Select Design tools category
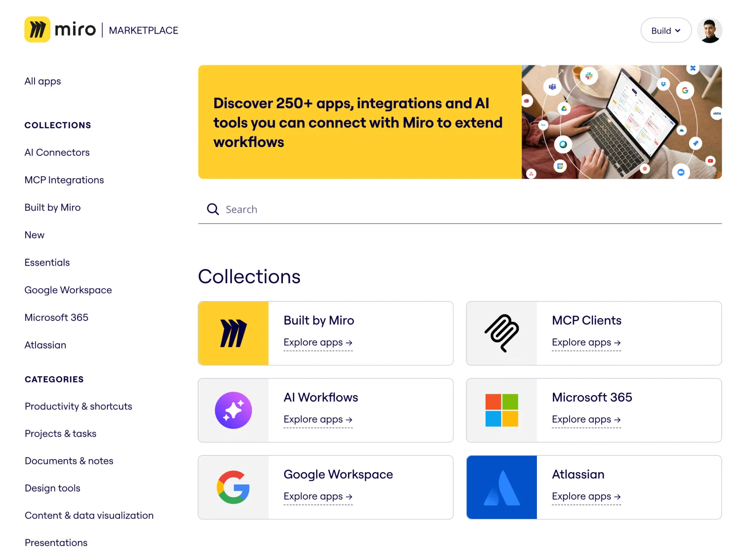Image resolution: width=747 pixels, height=560 pixels. coord(52,489)
